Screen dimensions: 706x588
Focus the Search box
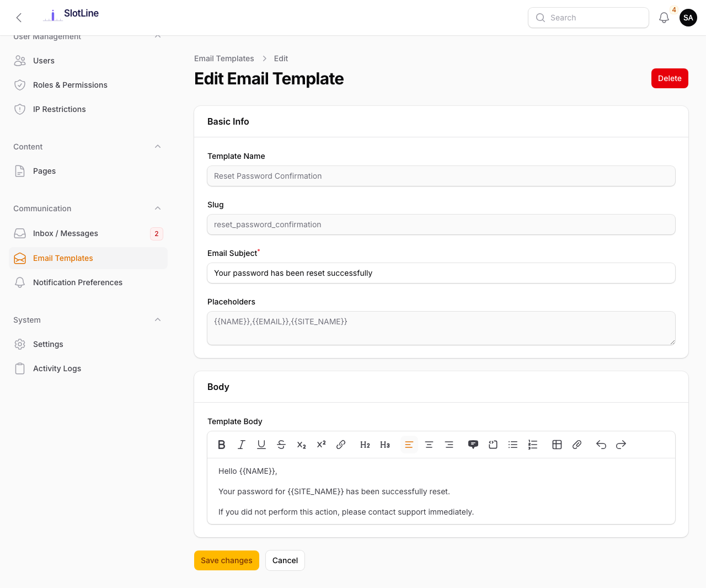point(589,18)
